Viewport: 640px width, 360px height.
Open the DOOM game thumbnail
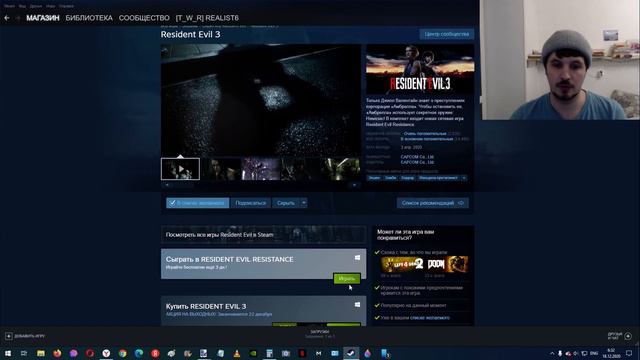(x=447, y=264)
